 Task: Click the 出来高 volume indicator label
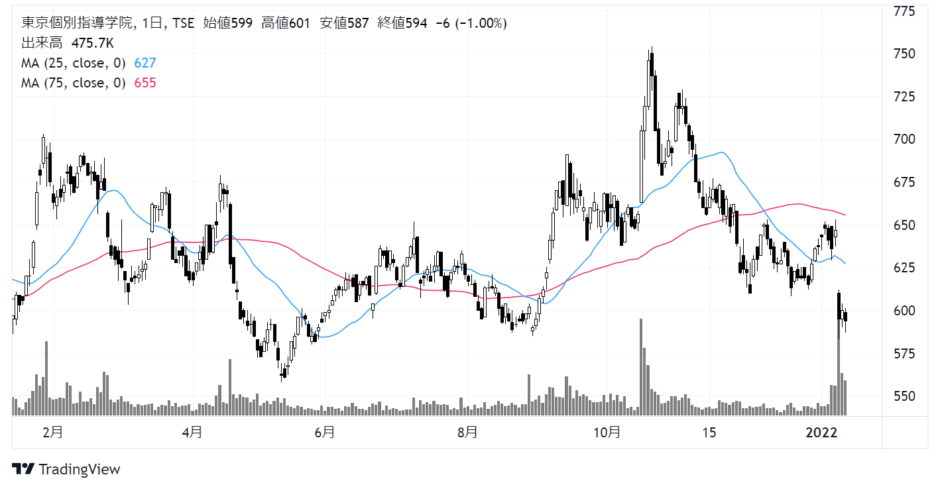point(40,43)
